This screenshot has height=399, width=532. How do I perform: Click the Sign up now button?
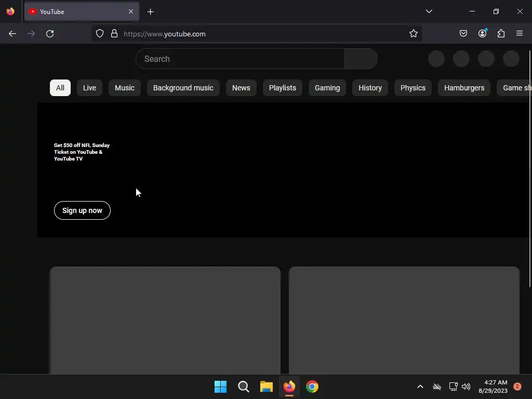pos(82,210)
